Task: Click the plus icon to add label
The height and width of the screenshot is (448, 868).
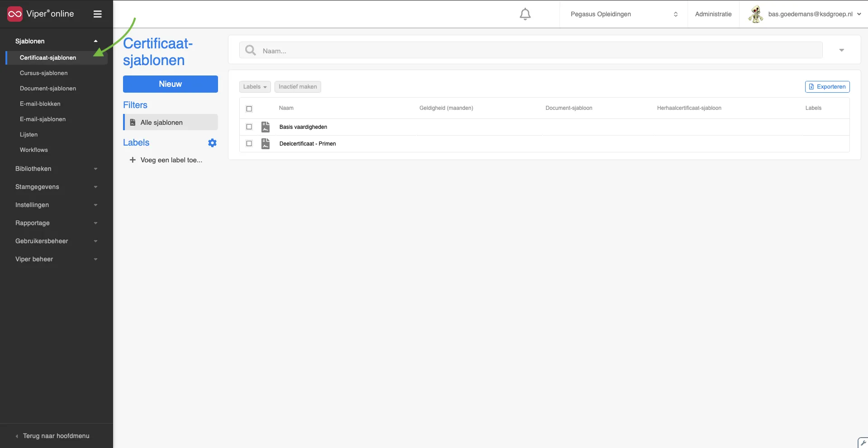Action: [133, 160]
